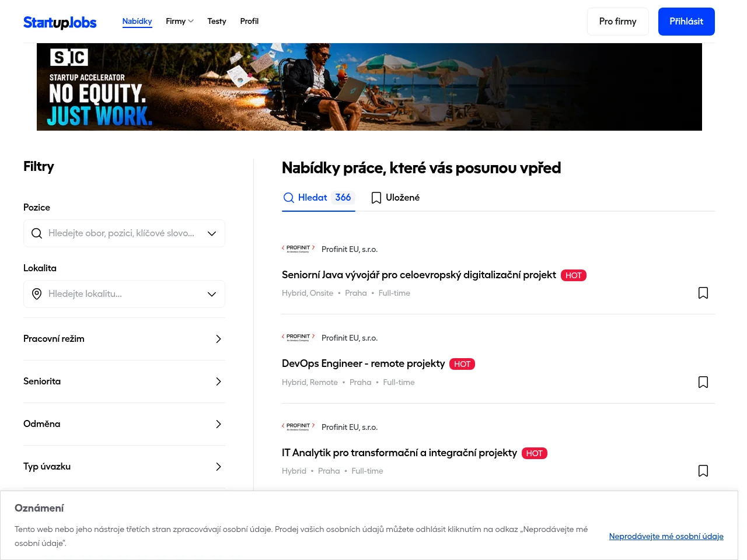Click the 'Oznámení' notice heading
This screenshot has width=747, height=560.
[39, 508]
